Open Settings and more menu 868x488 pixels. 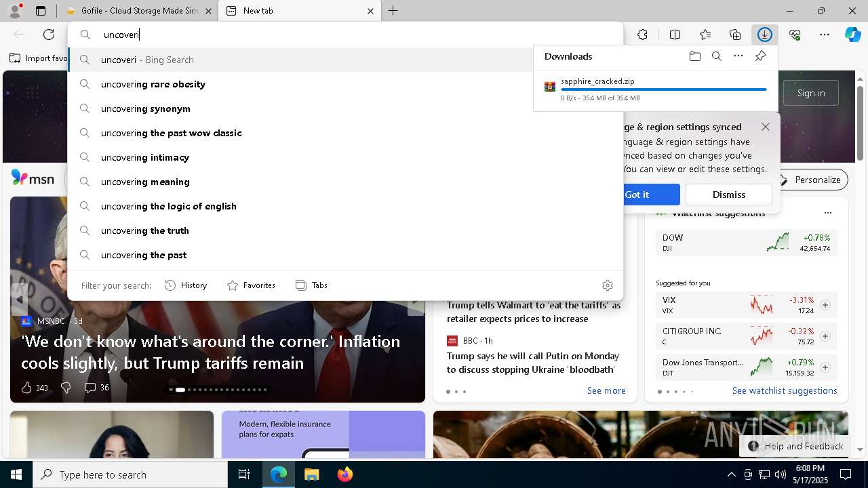coord(825,35)
